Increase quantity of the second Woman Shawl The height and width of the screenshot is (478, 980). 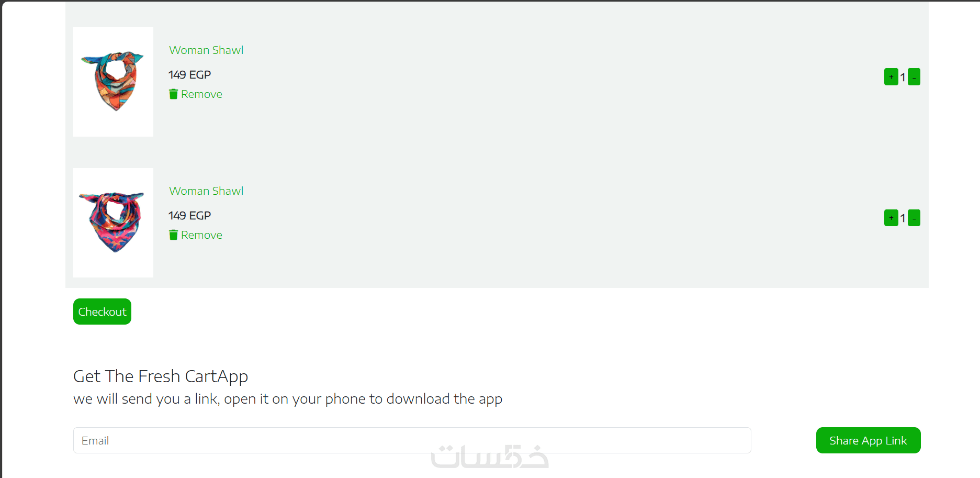891,218
